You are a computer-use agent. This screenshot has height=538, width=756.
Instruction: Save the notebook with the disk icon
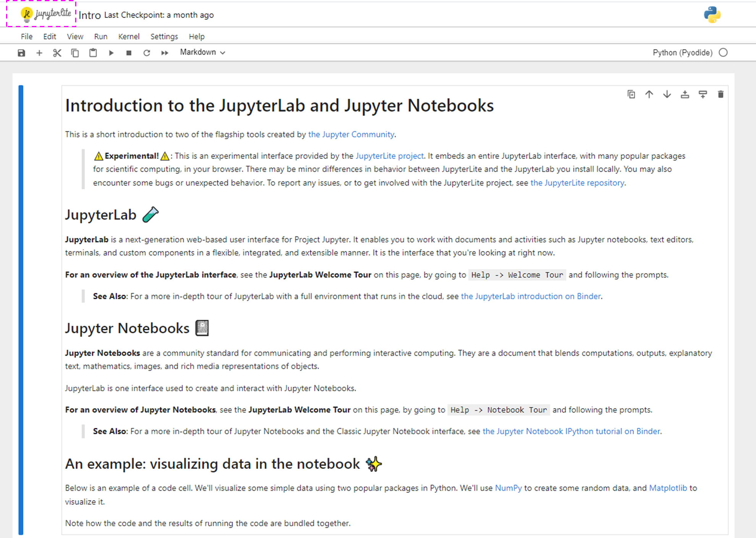coord(21,53)
